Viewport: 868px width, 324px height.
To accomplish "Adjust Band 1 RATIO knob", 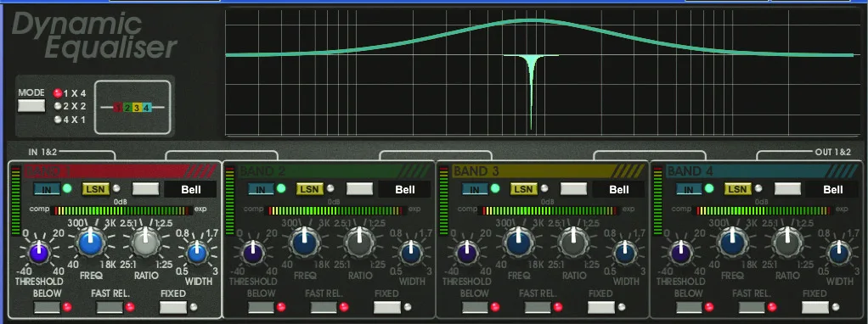I will pos(146,243).
